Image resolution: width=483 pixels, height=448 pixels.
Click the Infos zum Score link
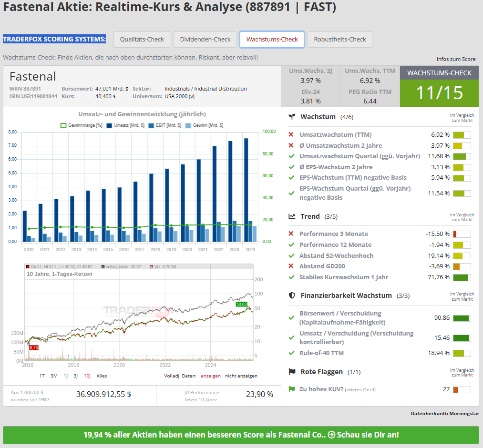(456, 59)
